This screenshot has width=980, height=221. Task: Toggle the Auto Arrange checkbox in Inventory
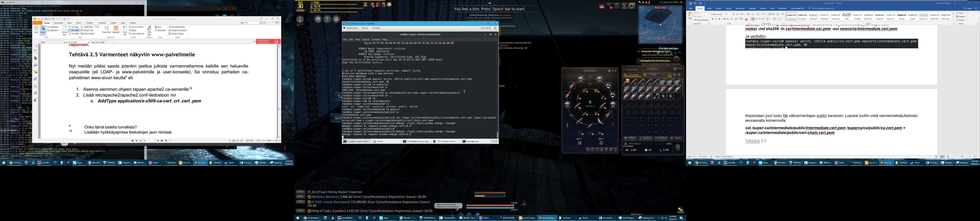pos(624,70)
